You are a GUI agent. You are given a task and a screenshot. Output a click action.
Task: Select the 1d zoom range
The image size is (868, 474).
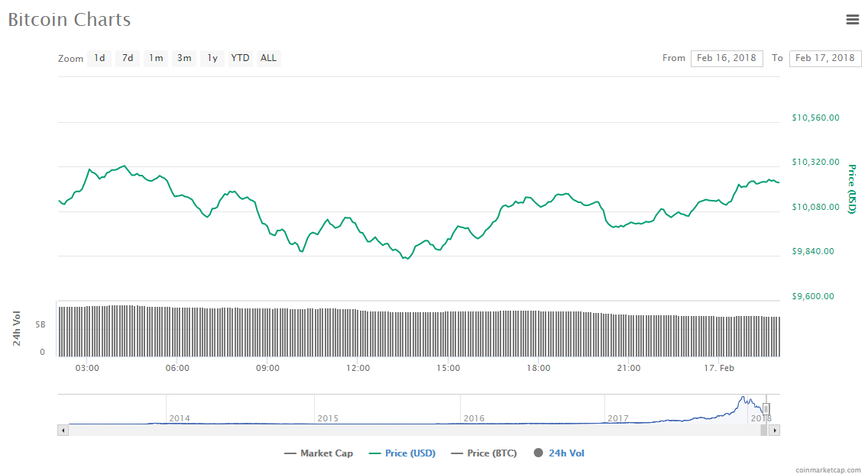point(99,58)
